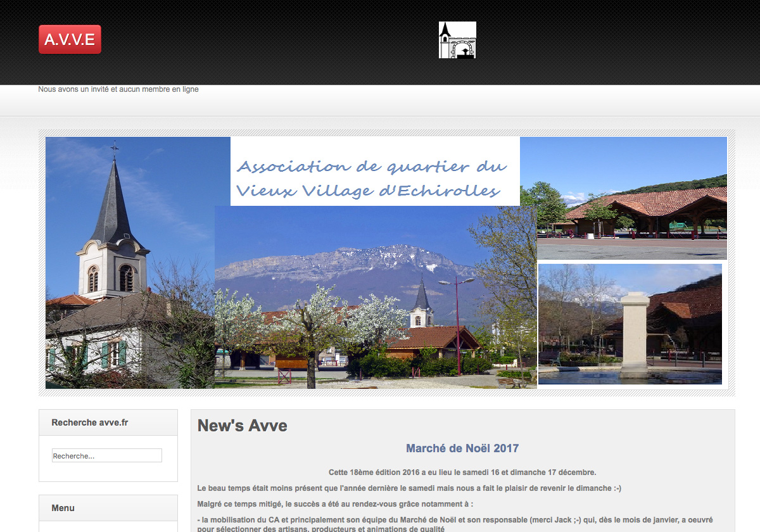Image resolution: width=760 pixels, height=532 pixels.
Task: Open the stone fountain photo
Action: coord(630,324)
